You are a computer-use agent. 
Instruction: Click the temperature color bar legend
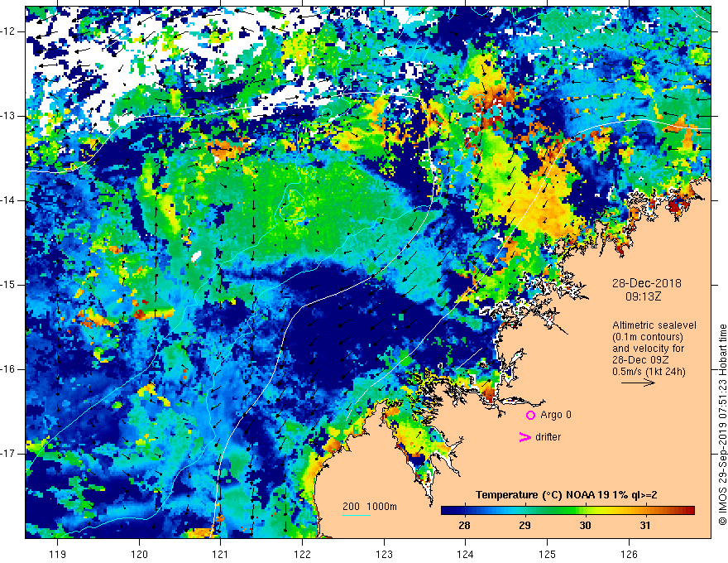[x=568, y=510]
